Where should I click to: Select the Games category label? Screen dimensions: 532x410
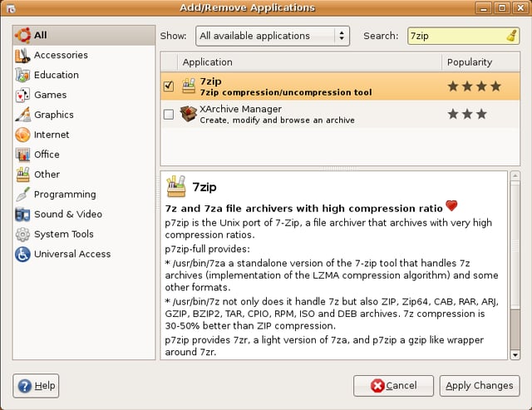click(x=50, y=95)
